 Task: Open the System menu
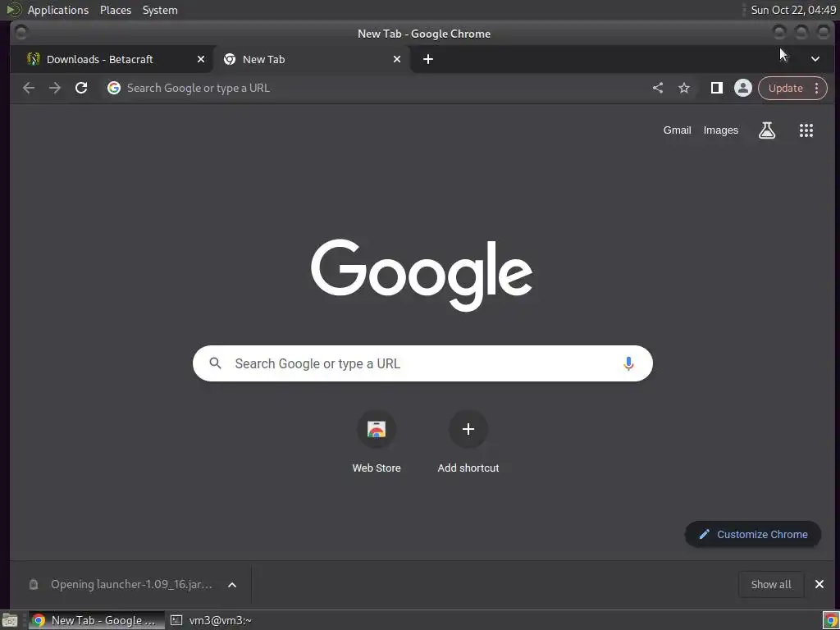click(x=160, y=10)
